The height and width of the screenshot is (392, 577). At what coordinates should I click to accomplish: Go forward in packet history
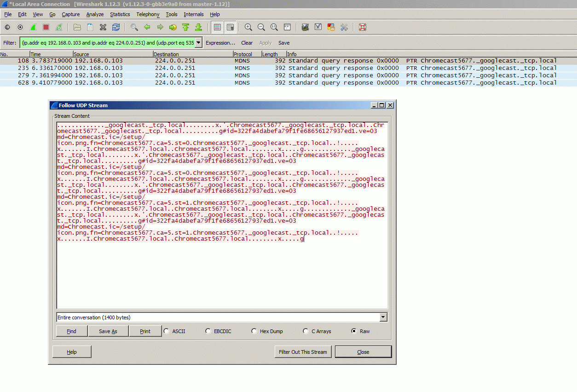pyautogui.click(x=160, y=27)
